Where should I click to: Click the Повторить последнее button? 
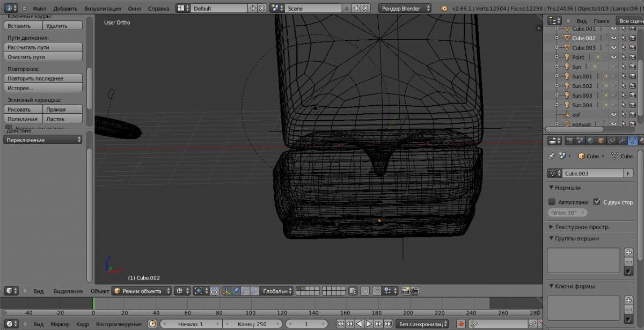tap(43, 78)
